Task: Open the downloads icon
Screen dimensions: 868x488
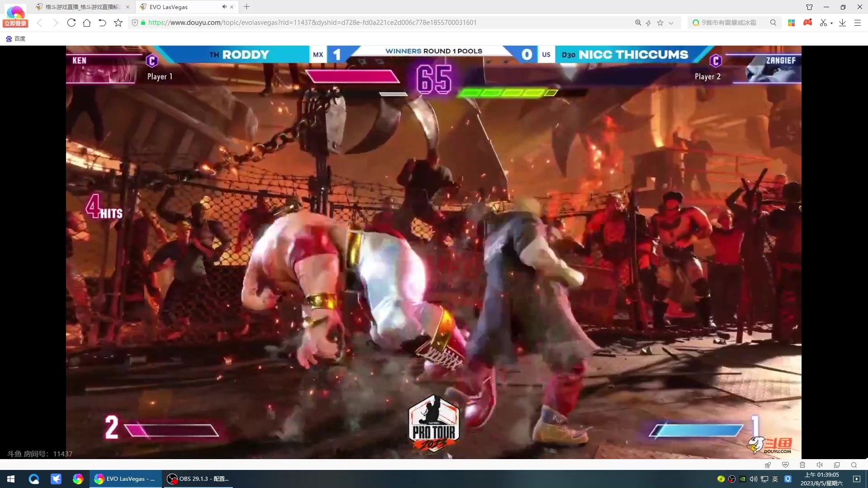Action: 842,23
